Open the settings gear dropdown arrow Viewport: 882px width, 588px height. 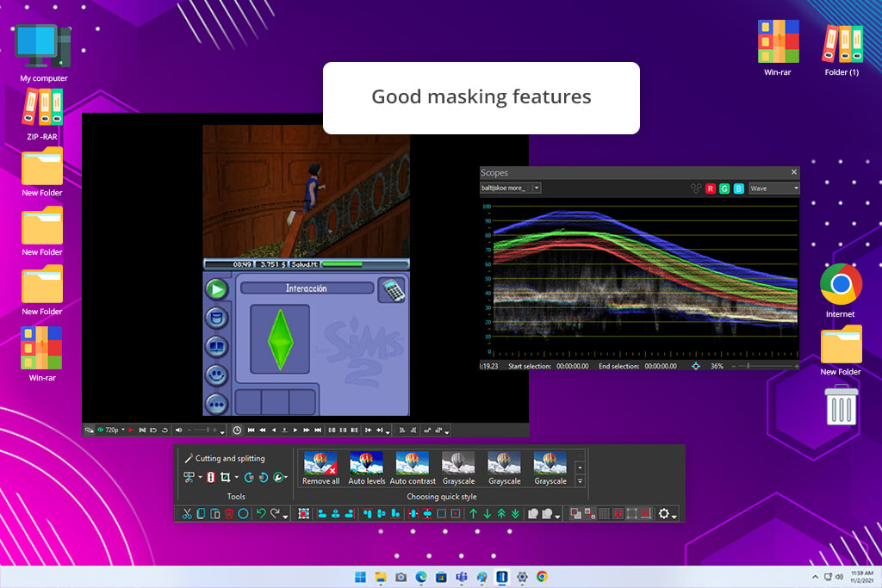[674, 516]
